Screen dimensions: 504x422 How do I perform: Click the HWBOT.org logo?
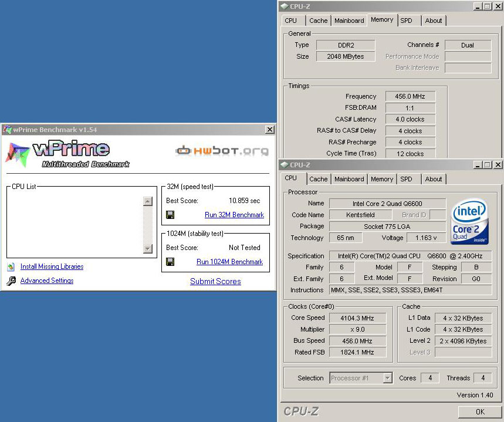coord(222,150)
